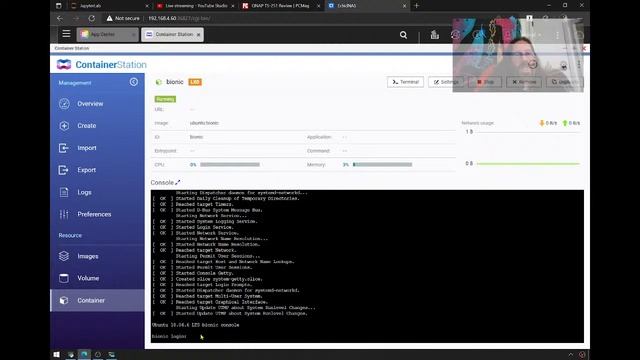This screenshot has width=640, height=360.
Task: Click the Memory usage bar
Action: pyautogui.click(x=382, y=164)
